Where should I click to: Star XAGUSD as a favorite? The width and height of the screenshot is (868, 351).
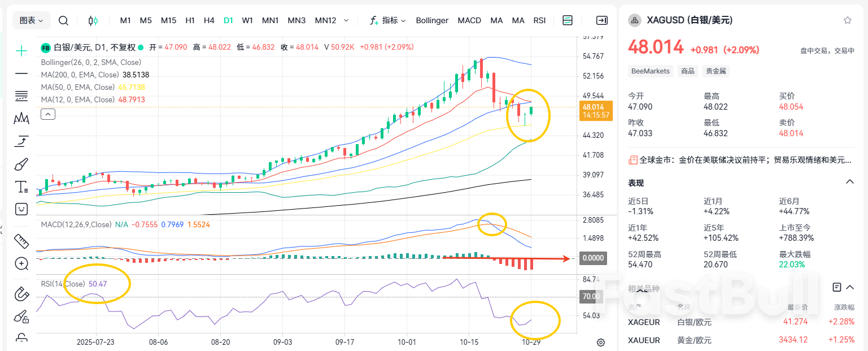click(847, 19)
